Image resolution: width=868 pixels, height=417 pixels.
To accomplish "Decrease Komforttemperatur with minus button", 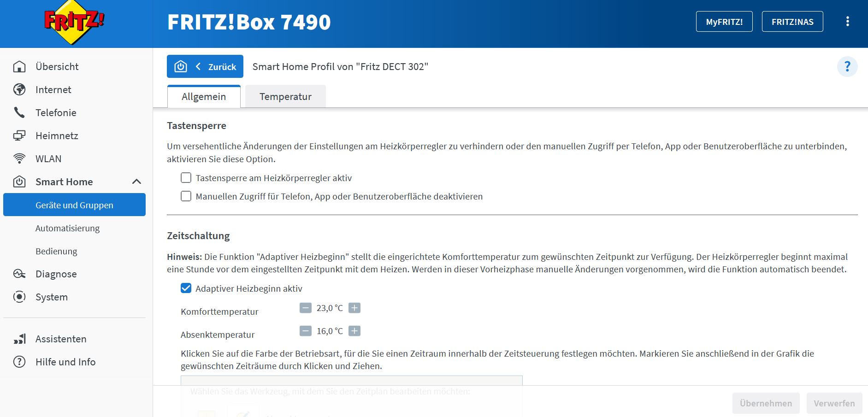I will [306, 308].
